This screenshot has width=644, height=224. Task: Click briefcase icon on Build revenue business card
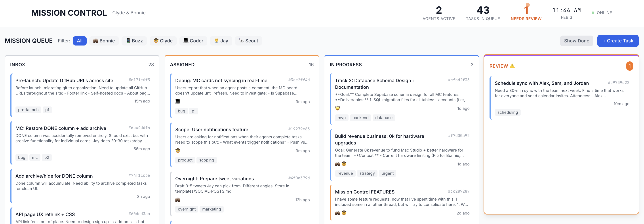pyautogui.click(x=337, y=164)
